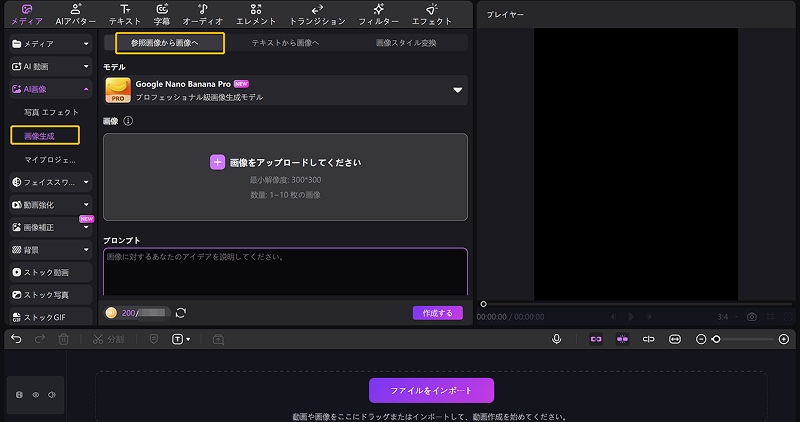800x422 pixels.
Task: Focus the プロンプト text field
Action: (285, 271)
